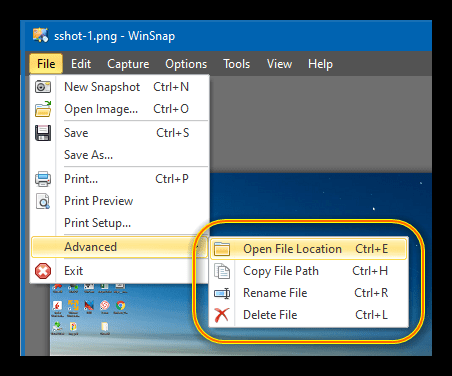Image resolution: width=452 pixels, height=376 pixels.
Task: Click the folder icon beside Open File Location
Action: coord(222,249)
